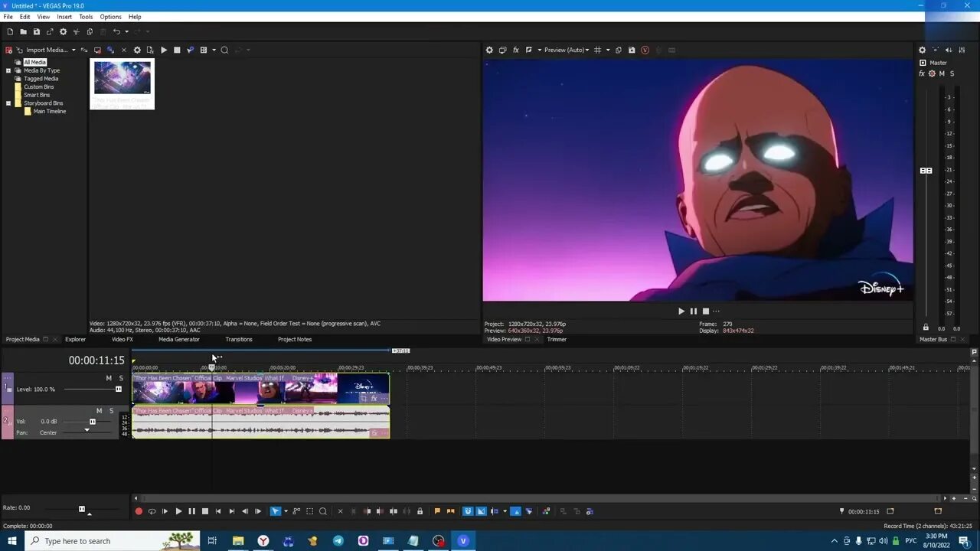
Task: Open a project with the folder icon
Action: pyautogui.click(x=23, y=31)
